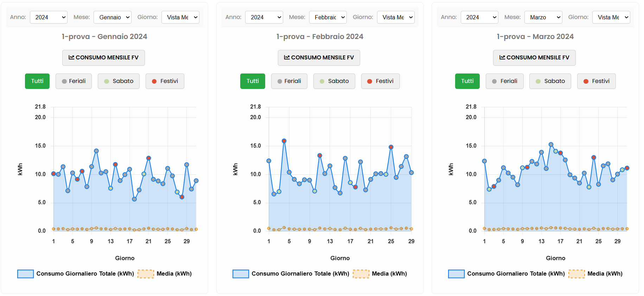The height and width of the screenshot is (296, 644).
Task: Click chart icon in Marzo Consumo Mensile FV button
Action: [x=502, y=57]
